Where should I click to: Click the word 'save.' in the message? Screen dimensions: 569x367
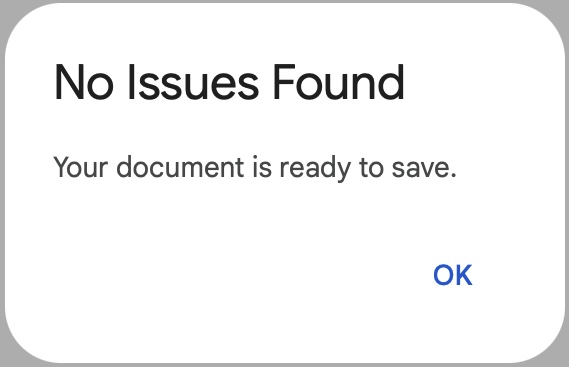tap(424, 169)
